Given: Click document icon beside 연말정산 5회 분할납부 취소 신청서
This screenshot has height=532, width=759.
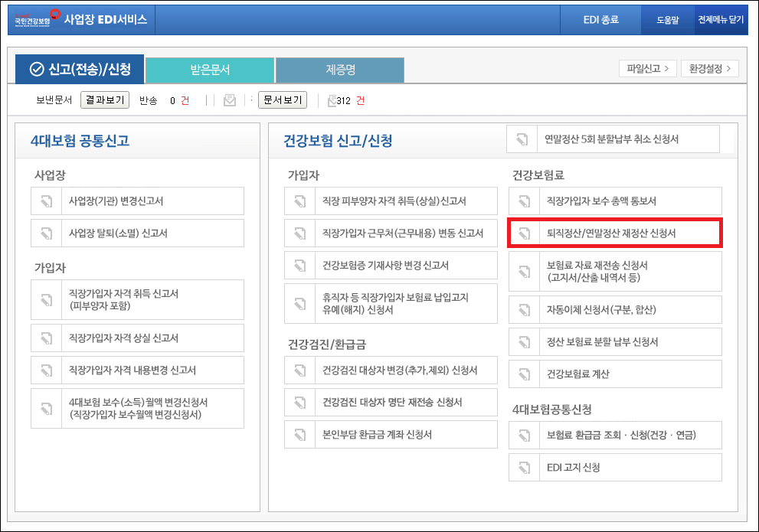Looking at the screenshot, I should pyautogui.click(x=522, y=139).
